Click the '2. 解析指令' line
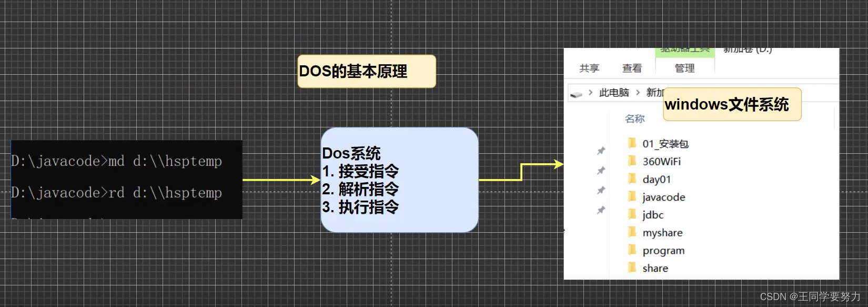This screenshot has height=307, width=868. 360,189
